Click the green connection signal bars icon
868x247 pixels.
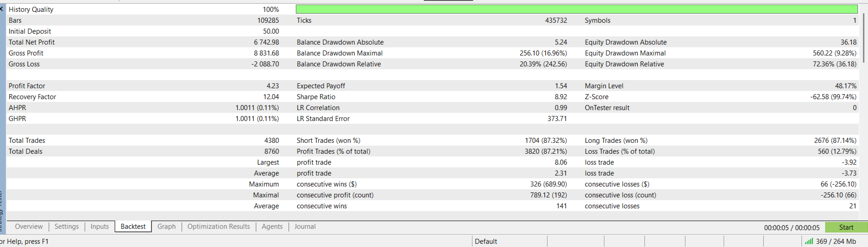click(808, 242)
